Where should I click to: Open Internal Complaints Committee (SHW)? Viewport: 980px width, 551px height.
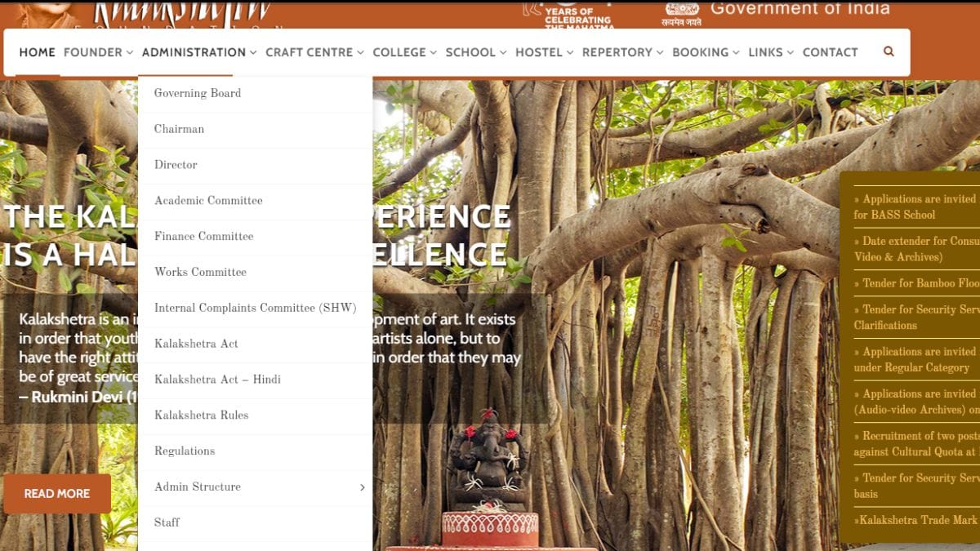click(x=255, y=308)
